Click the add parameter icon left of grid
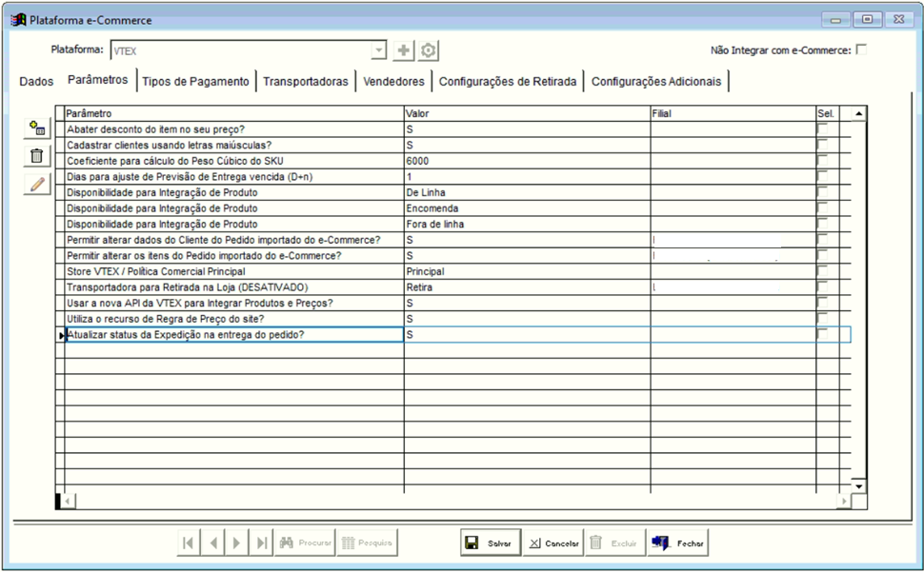Viewport: 924px width, 572px height. (36, 128)
